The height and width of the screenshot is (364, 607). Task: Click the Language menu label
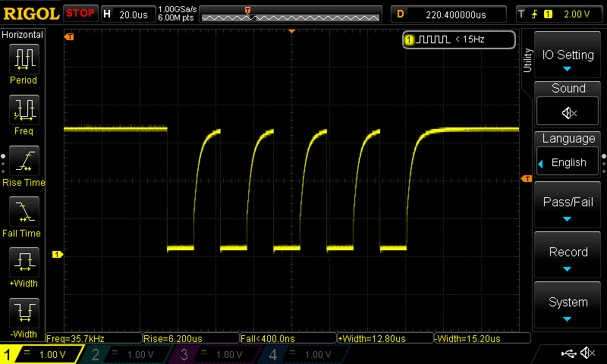(568, 139)
